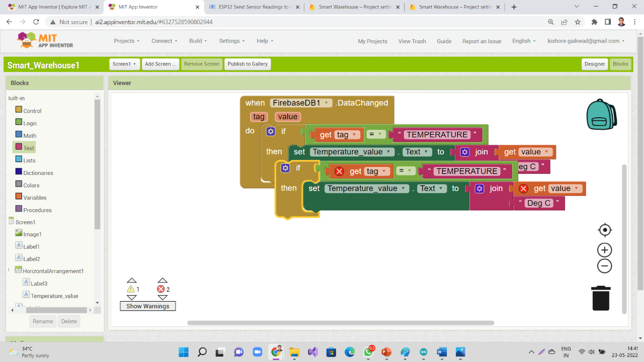Click the MIT App Inventor logo
The image size is (644, 362).
click(x=45, y=40)
